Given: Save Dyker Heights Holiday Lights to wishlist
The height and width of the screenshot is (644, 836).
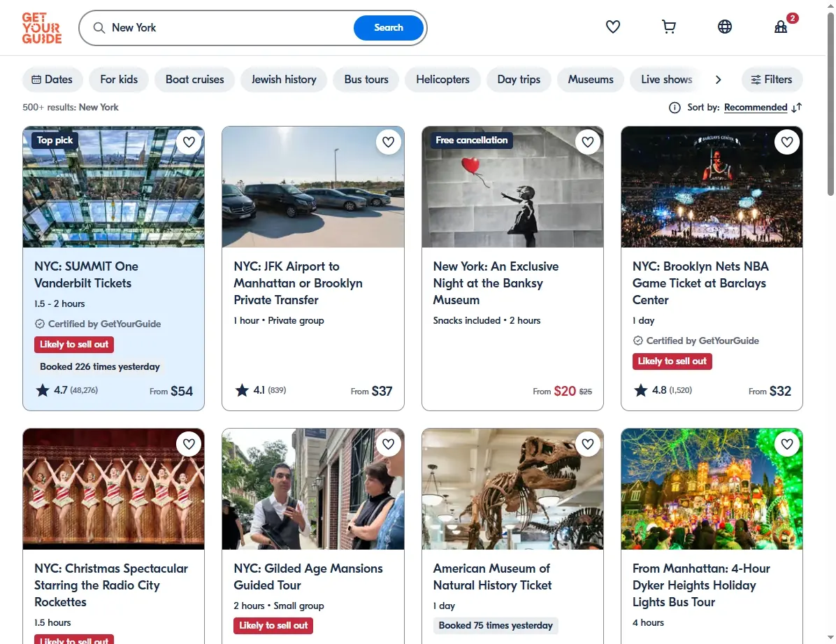Looking at the screenshot, I should (787, 444).
